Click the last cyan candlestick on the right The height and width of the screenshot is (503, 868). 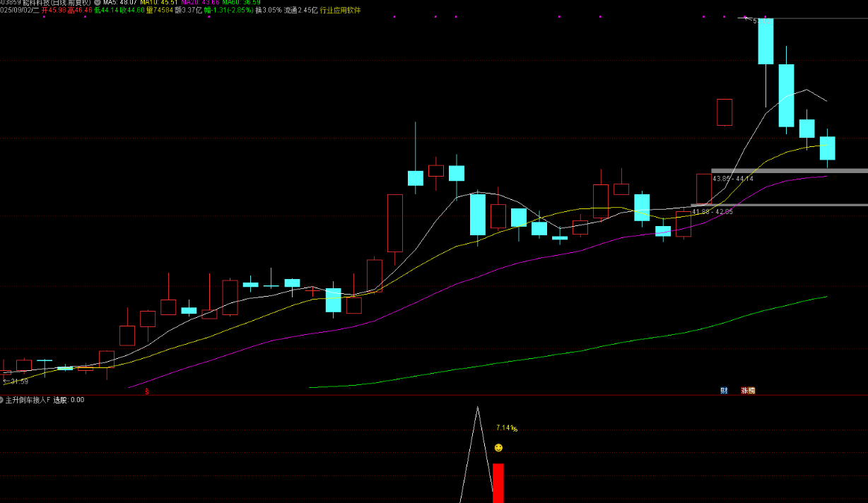[x=827, y=148]
